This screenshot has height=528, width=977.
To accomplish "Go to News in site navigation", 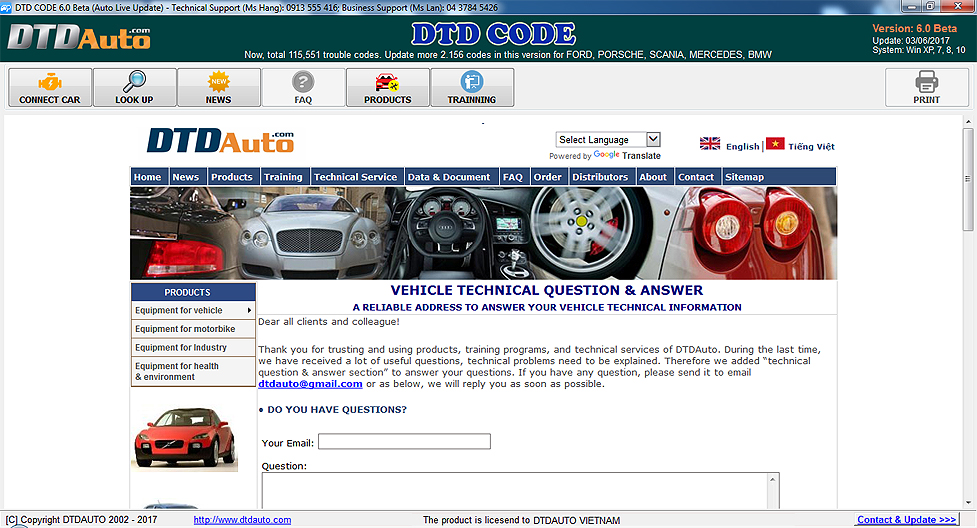I will (186, 177).
